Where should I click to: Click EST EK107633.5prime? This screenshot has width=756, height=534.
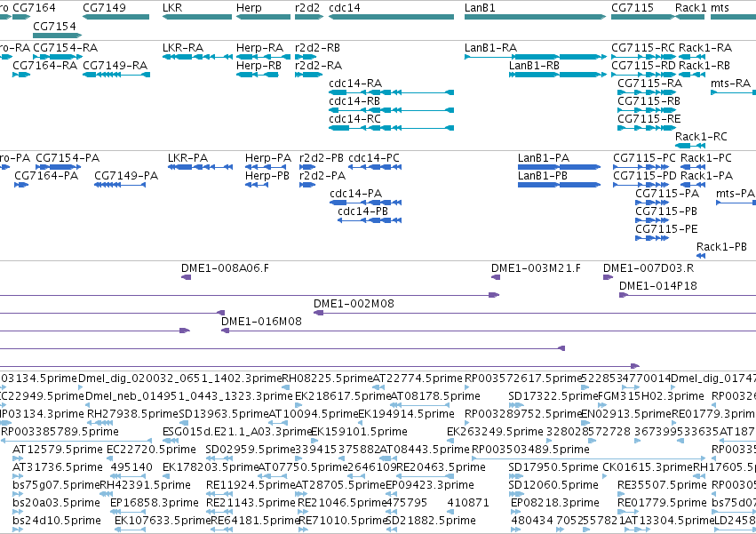(x=131, y=530)
